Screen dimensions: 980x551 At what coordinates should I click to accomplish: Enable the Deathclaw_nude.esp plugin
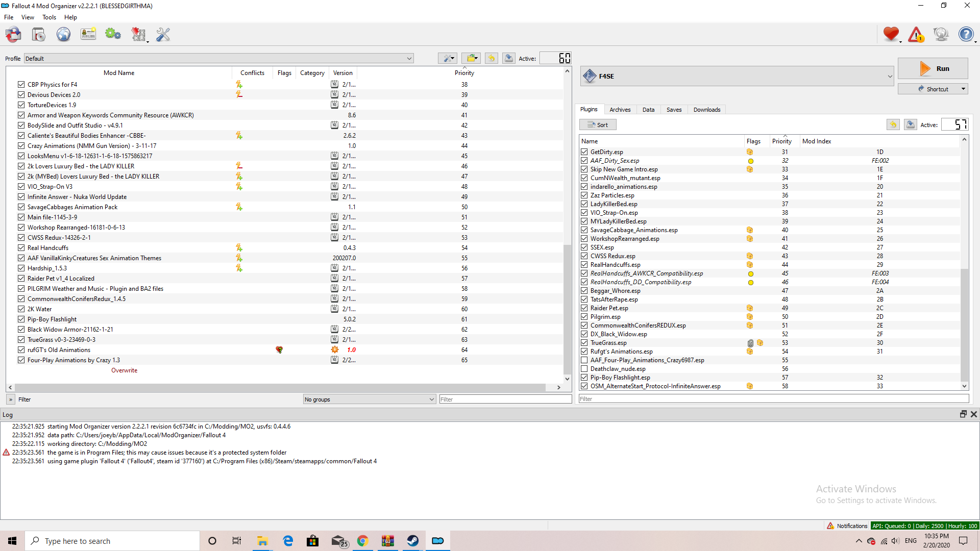584,369
